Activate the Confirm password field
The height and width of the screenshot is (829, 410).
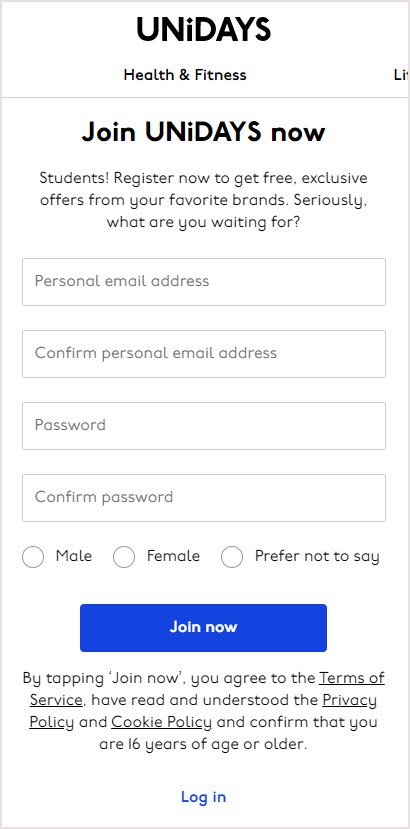204,498
